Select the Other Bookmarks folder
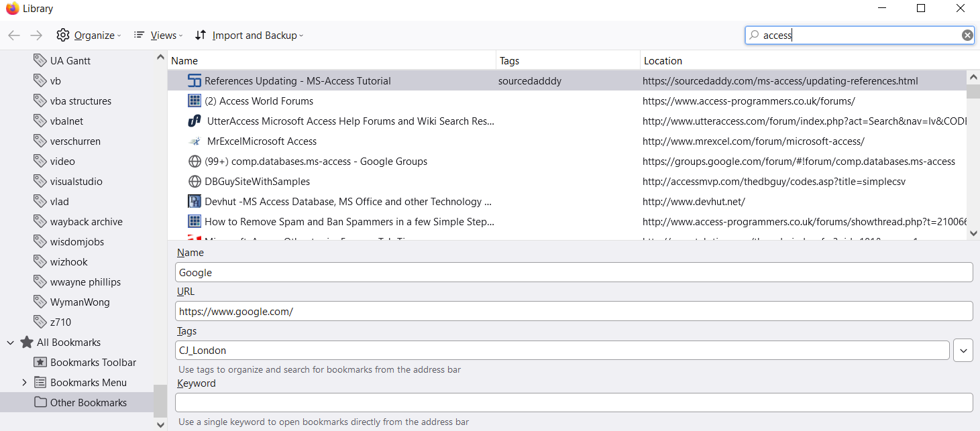The width and height of the screenshot is (980, 431). click(88, 403)
